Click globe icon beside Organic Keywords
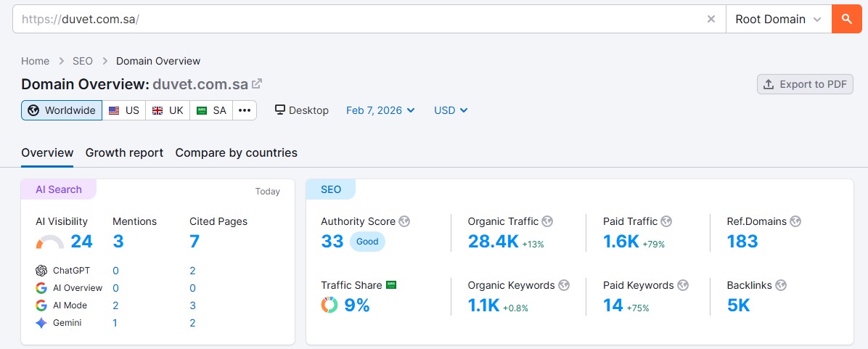This screenshot has width=868, height=349. tap(563, 285)
